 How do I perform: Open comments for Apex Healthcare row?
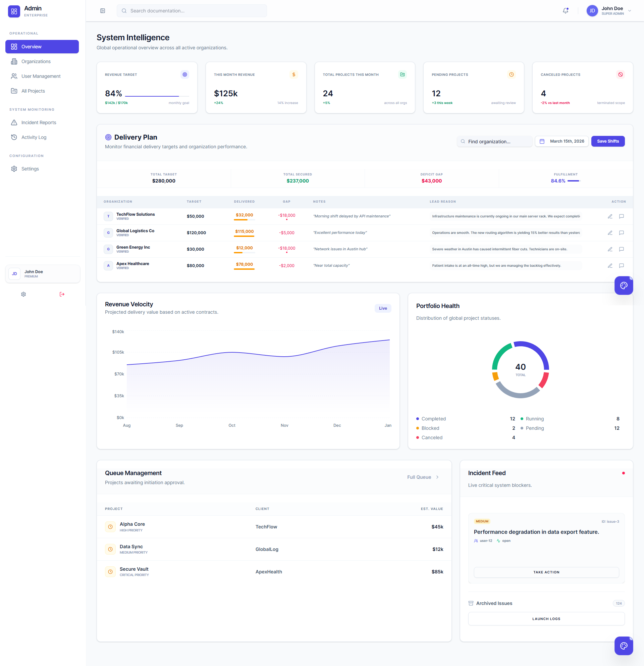pos(622,266)
